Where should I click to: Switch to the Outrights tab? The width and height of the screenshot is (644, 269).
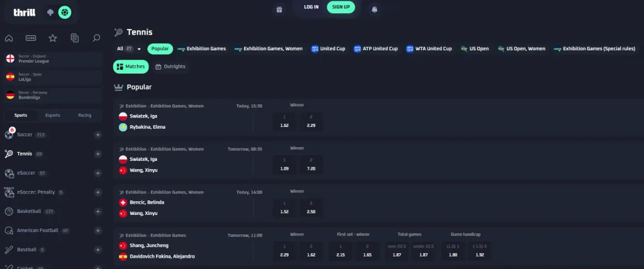(170, 67)
